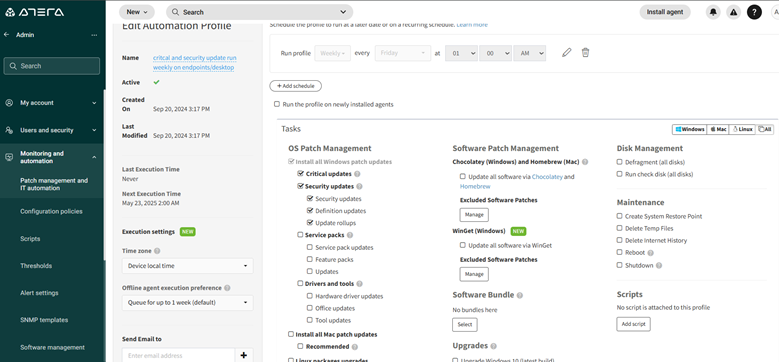The height and width of the screenshot is (362, 779).
Task: Open the help question mark icon
Action: pyautogui.click(x=754, y=12)
